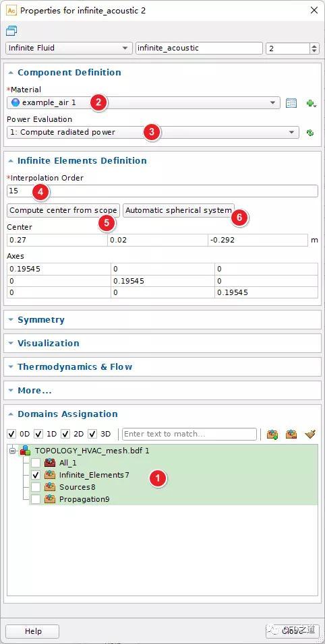Toggle the 3D filter checkbox
325x644 pixels.
pos(93,434)
